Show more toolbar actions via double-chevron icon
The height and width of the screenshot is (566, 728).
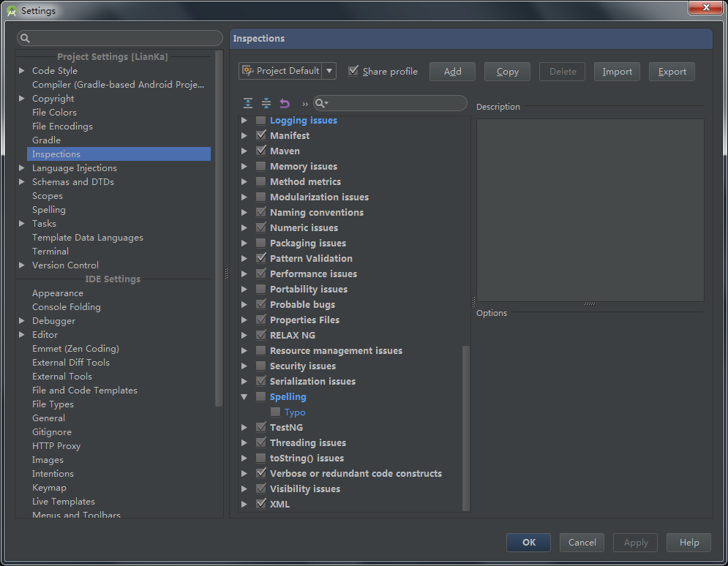point(305,104)
